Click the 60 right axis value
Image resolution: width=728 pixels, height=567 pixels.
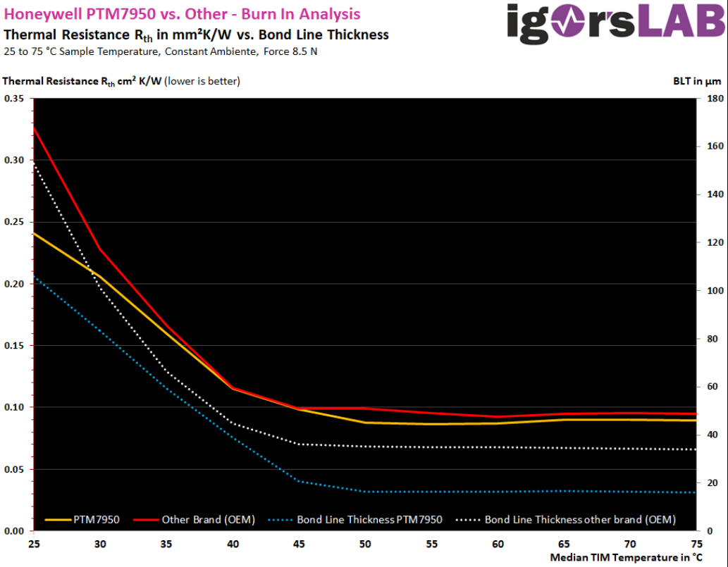[x=712, y=387]
